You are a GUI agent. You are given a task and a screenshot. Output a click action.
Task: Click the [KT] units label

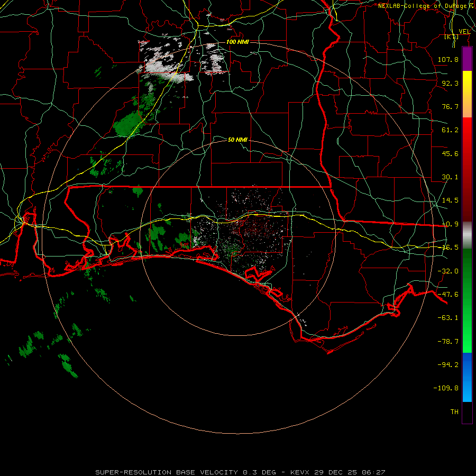452,37
